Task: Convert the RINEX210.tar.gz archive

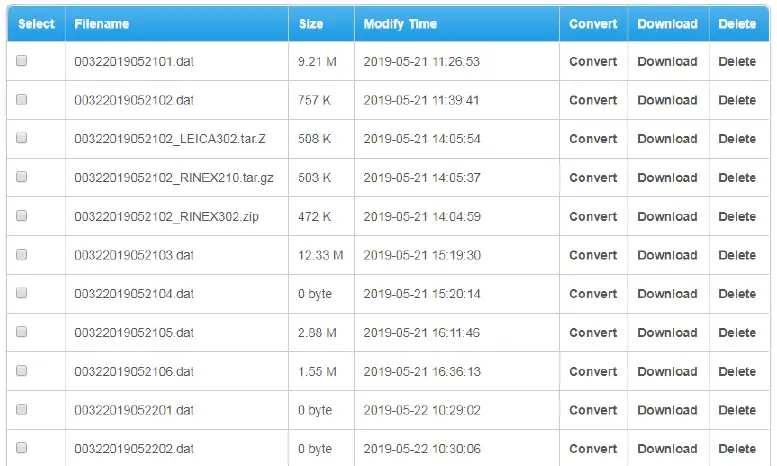Action: (x=593, y=177)
